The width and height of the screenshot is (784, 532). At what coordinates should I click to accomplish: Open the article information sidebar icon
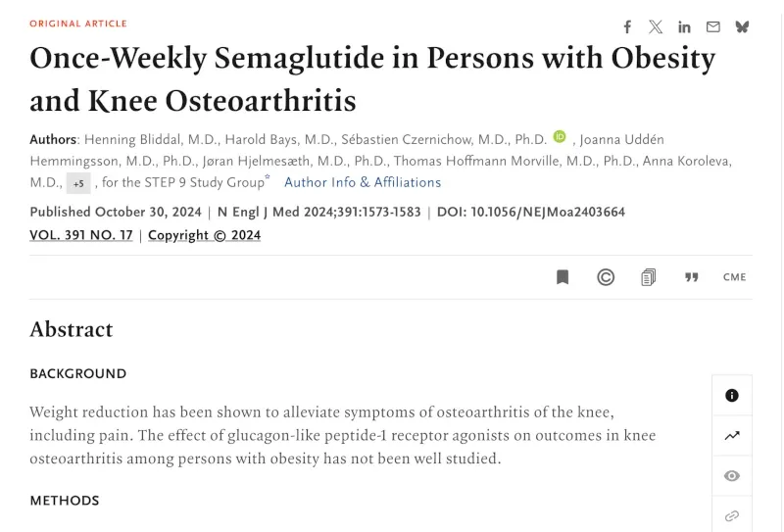point(732,396)
